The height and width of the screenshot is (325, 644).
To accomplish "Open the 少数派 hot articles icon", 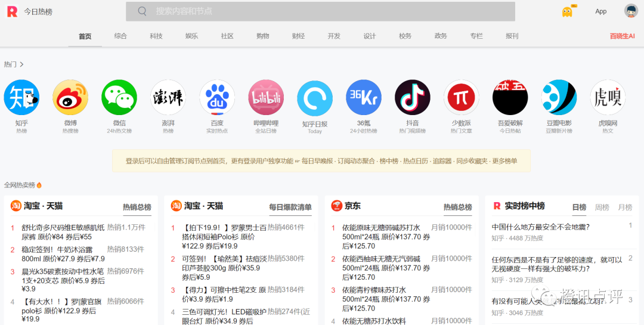I will pyautogui.click(x=461, y=97).
